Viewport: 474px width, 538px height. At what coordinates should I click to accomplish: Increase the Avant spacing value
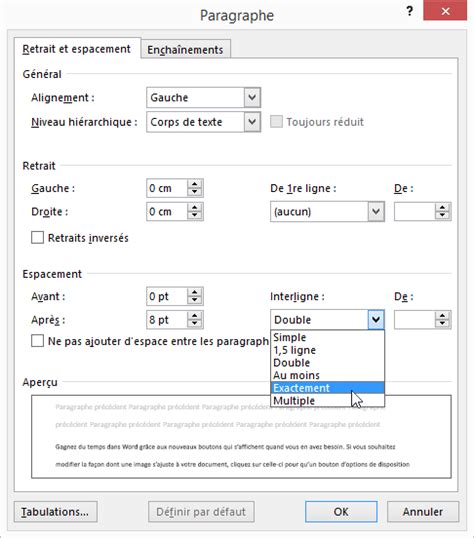click(x=195, y=292)
